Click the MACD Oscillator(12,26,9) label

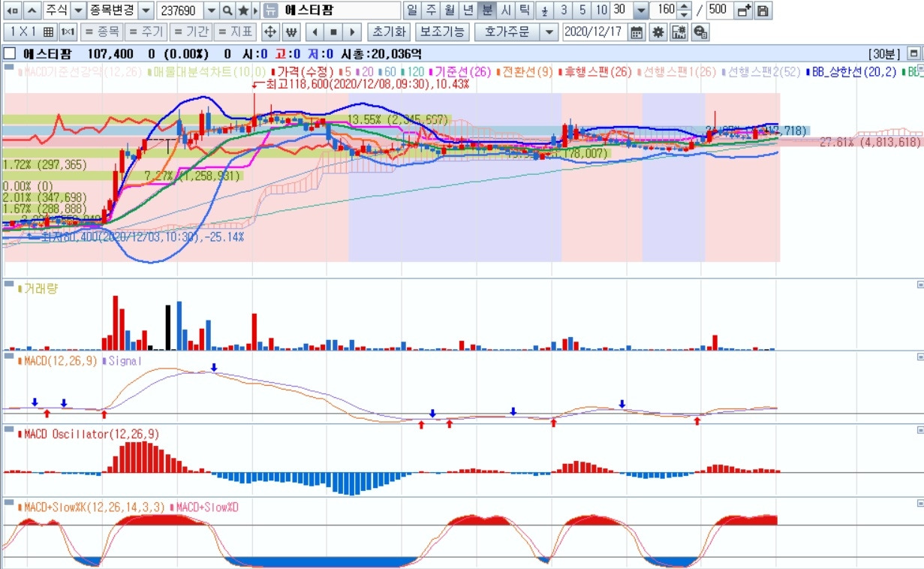coord(92,434)
